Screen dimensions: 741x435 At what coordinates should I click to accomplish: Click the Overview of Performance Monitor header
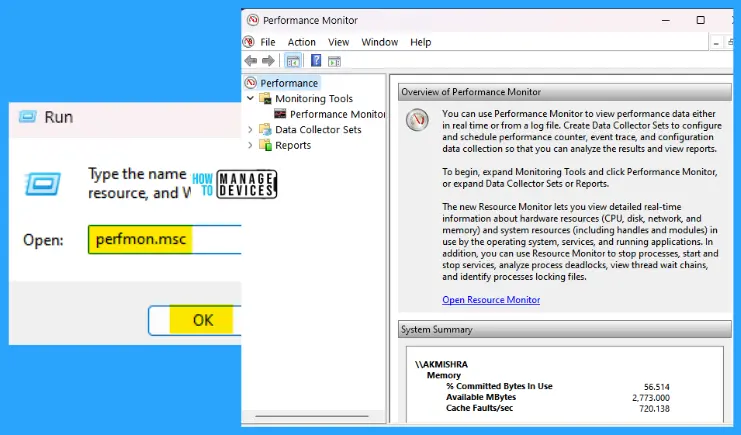(x=565, y=92)
